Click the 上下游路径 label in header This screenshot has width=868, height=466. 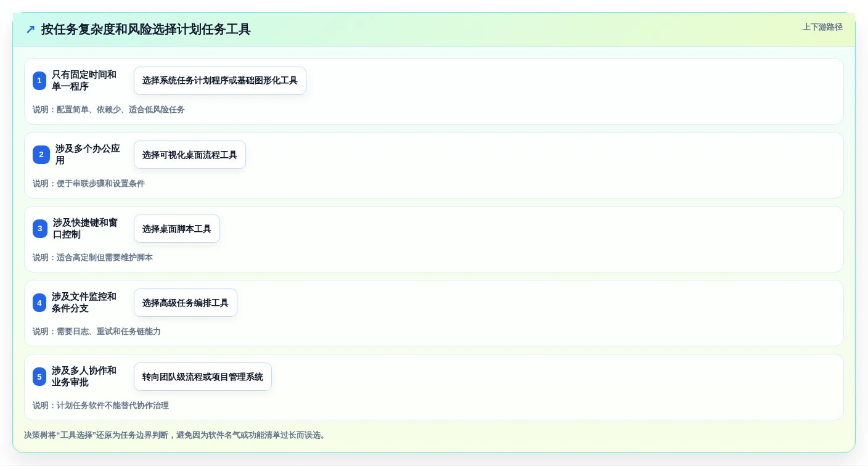[822, 27]
